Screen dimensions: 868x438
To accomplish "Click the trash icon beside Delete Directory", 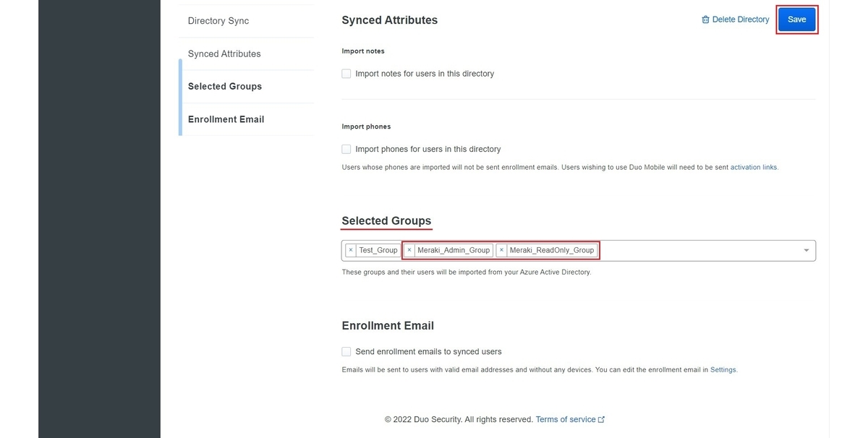I will (x=706, y=20).
